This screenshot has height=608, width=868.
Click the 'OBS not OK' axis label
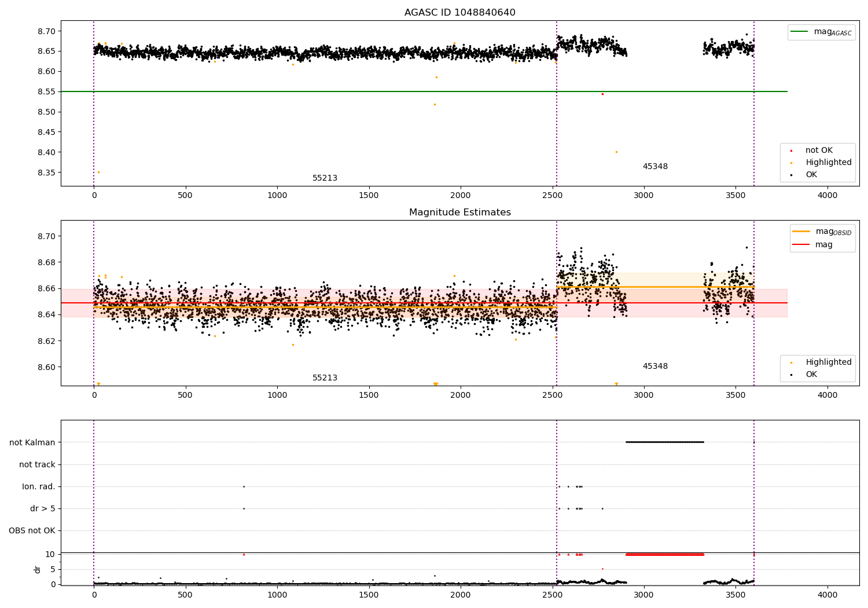(32, 530)
